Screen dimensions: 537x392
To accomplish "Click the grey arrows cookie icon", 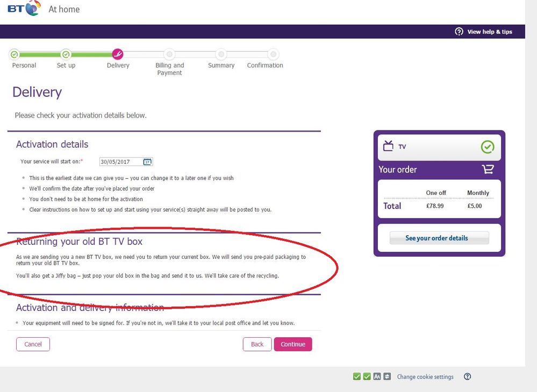I will (387, 376).
